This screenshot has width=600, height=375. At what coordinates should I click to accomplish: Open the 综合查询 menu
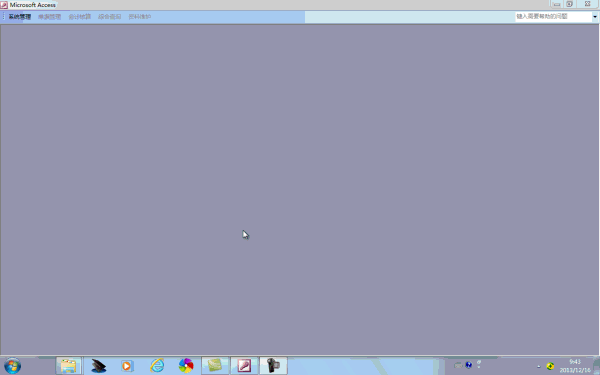[109, 17]
